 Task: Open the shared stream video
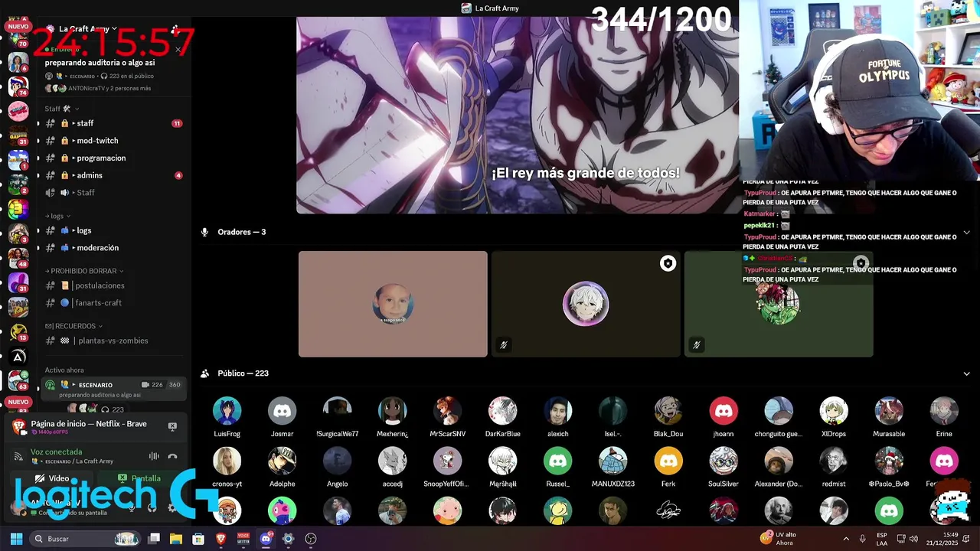point(518,115)
